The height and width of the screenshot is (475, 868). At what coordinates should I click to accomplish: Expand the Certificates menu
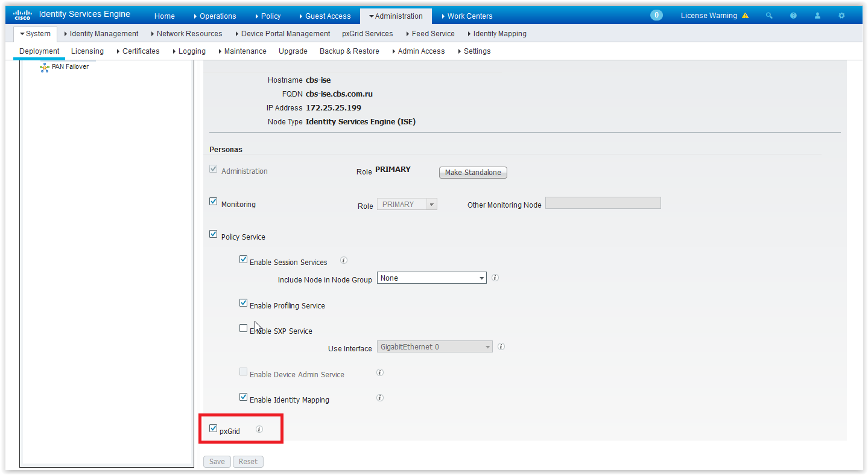click(x=138, y=51)
